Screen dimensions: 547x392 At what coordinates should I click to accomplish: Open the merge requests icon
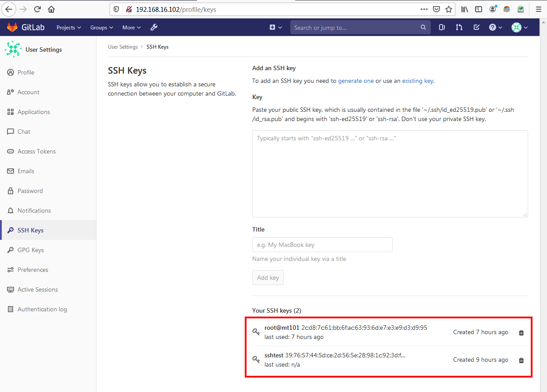(459, 27)
